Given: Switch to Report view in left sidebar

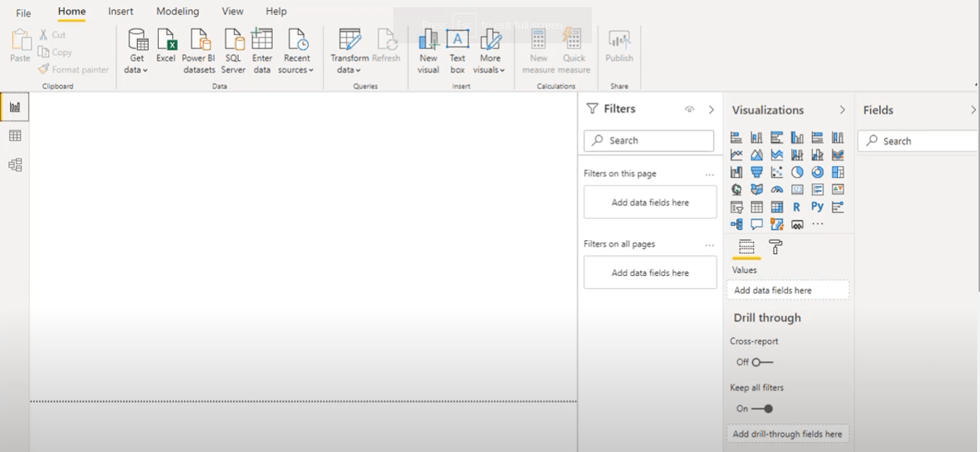Looking at the screenshot, I should [14, 107].
